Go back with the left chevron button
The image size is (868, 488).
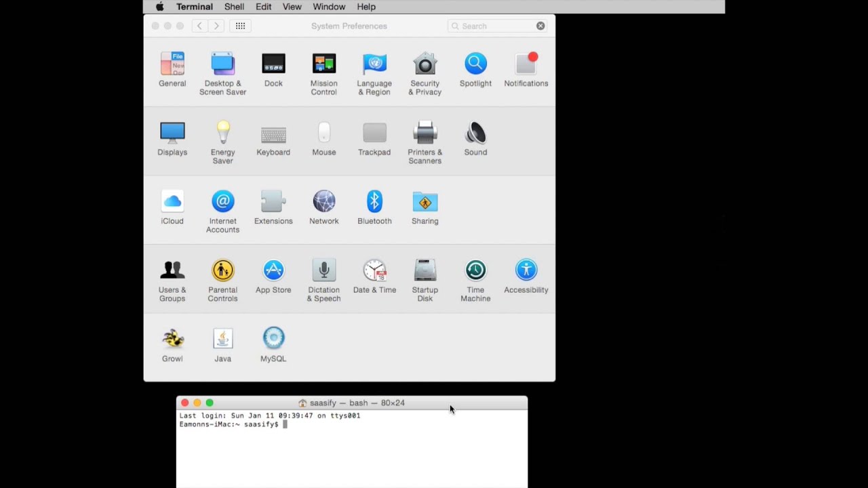click(199, 26)
